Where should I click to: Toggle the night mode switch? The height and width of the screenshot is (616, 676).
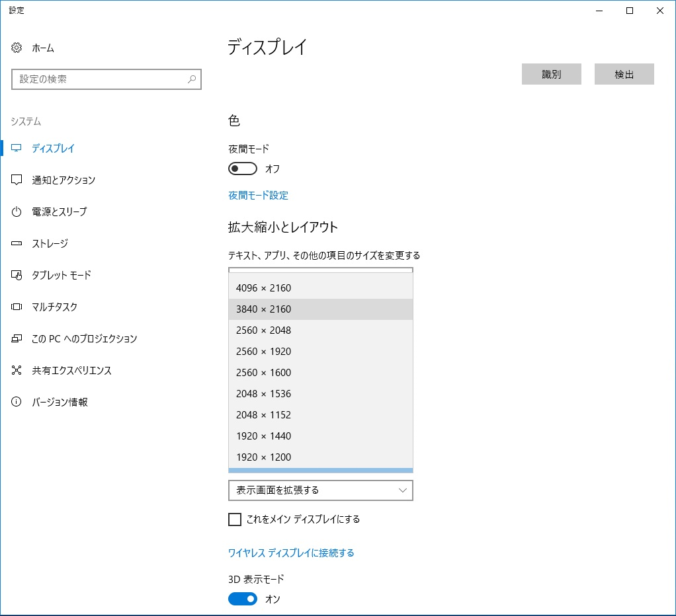[242, 169]
